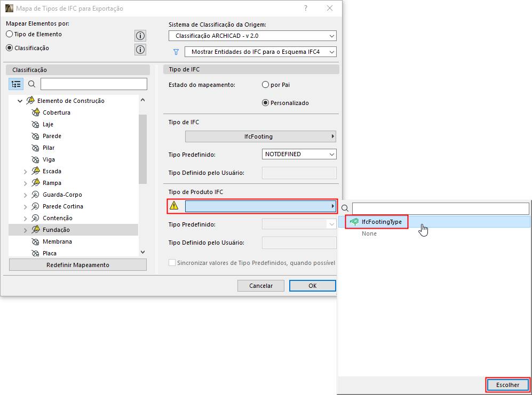Collapse Elemento de Construção tree node
Image resolution: width=532 pixels, height=395 pixels.
click(x=20, y=101)
